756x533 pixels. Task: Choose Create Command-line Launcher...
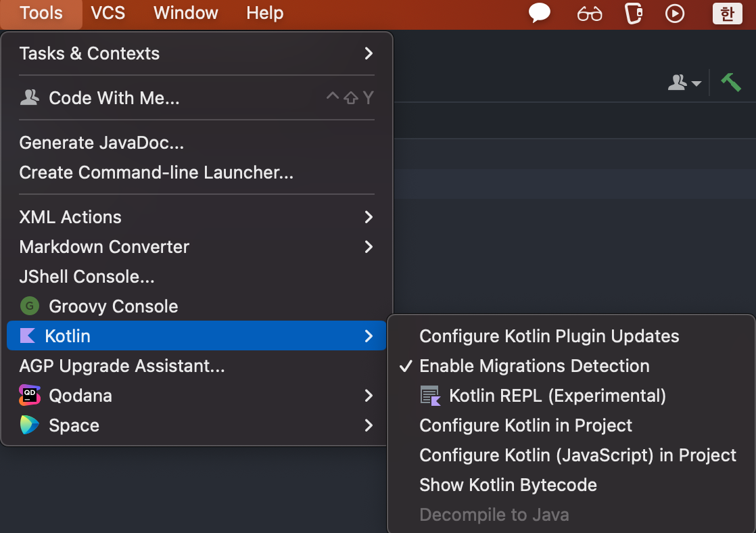click(x=197, y=172)
